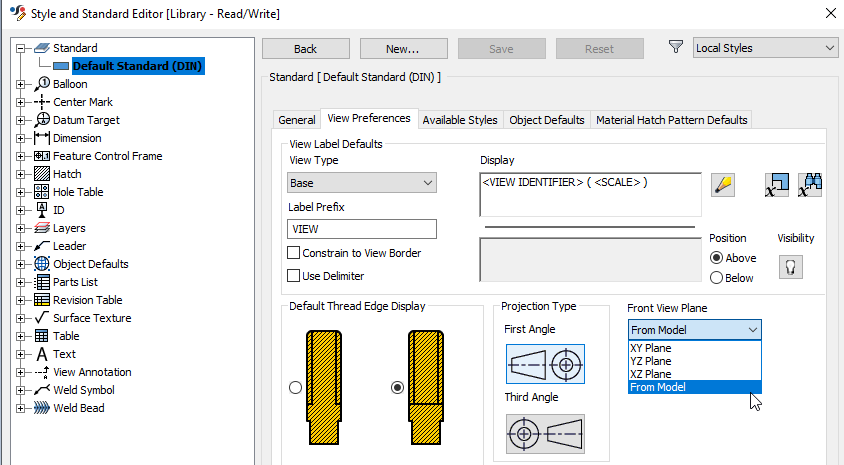This screenshot has width=844, height=465.
Task: Select the Below position radio button
Action: click(716, 278)
